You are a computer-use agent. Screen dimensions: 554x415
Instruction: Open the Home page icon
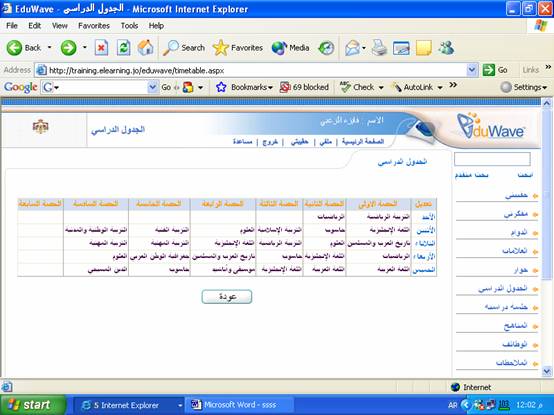[x=146, y=47]
